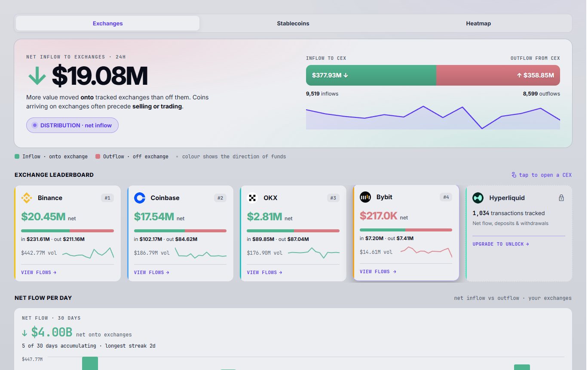Click the red Outflow legend swatch
This screenshot has width=588, height=370.
pyautogui.click(x=98, y=157)
